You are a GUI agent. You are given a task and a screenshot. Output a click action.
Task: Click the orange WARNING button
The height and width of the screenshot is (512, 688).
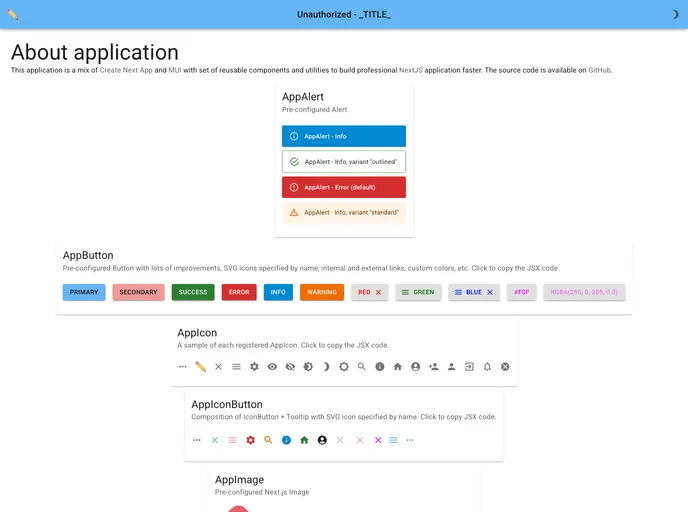point(322,292)
